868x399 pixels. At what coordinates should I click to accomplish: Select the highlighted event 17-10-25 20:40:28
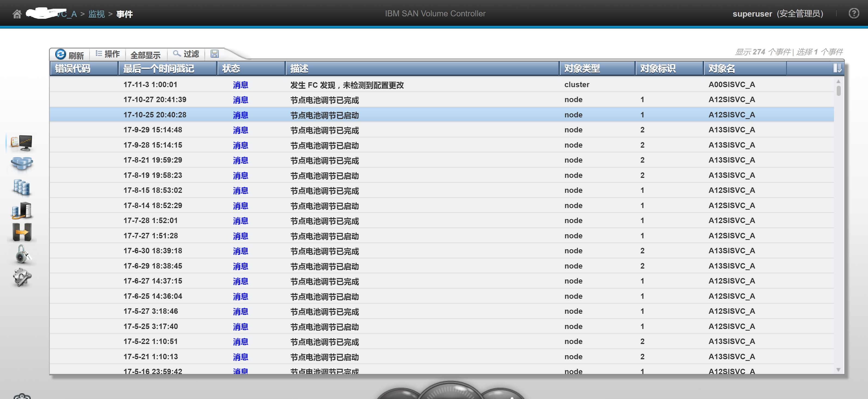pyautogui.click(x=441, y=115)
